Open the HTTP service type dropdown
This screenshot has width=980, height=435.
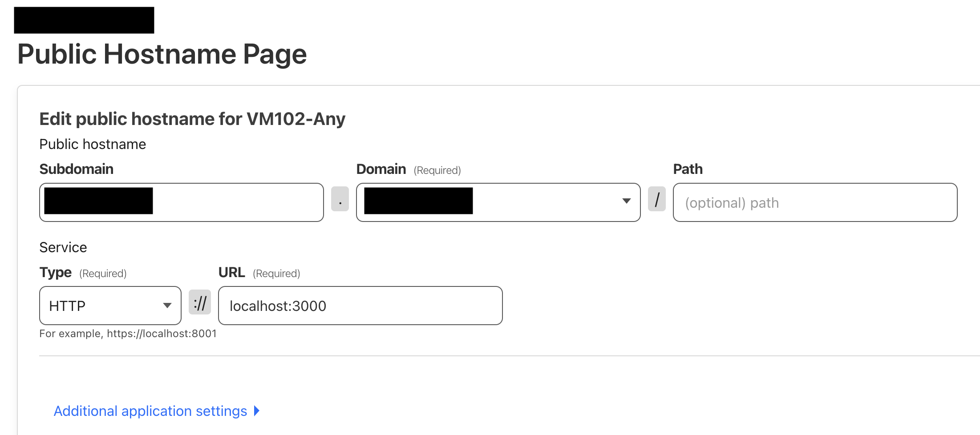[110, 306]
